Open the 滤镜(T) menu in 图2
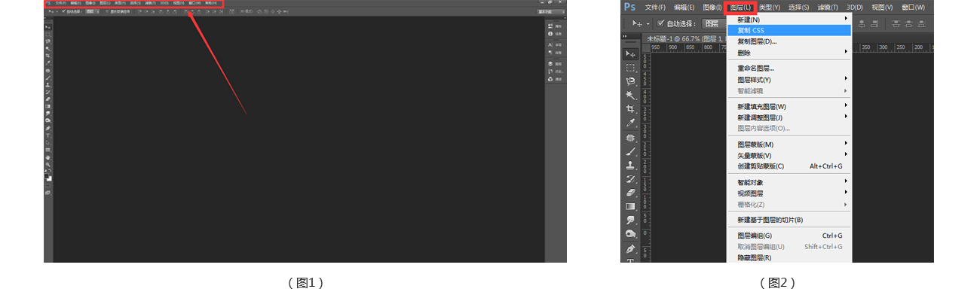 click(x=828, y=7)
